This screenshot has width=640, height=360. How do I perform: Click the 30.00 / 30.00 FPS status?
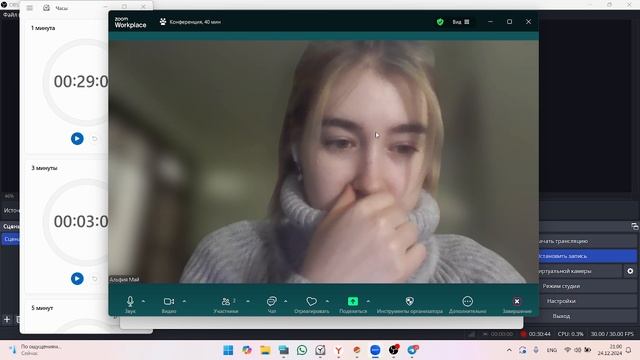coord(612,334)
